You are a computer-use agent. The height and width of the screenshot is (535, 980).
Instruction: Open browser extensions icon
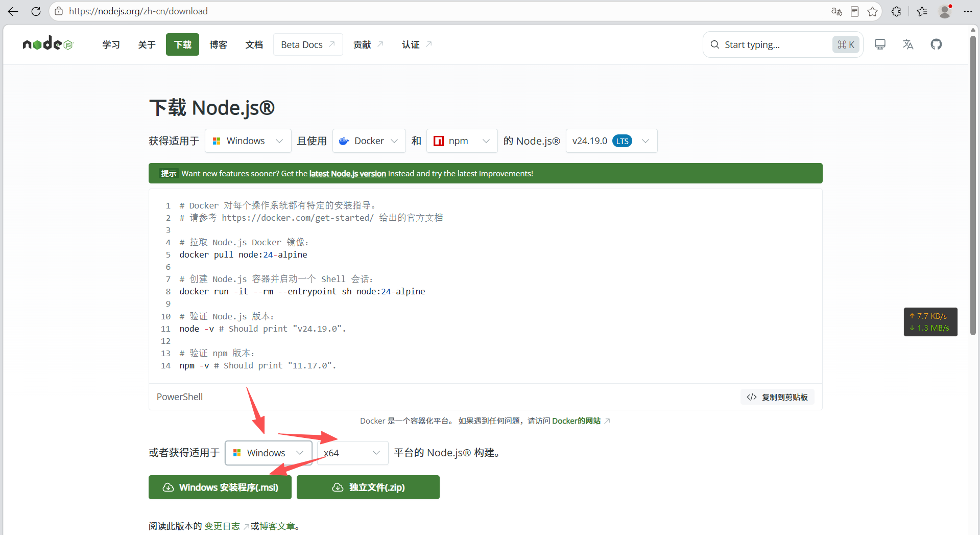(896, 11)
